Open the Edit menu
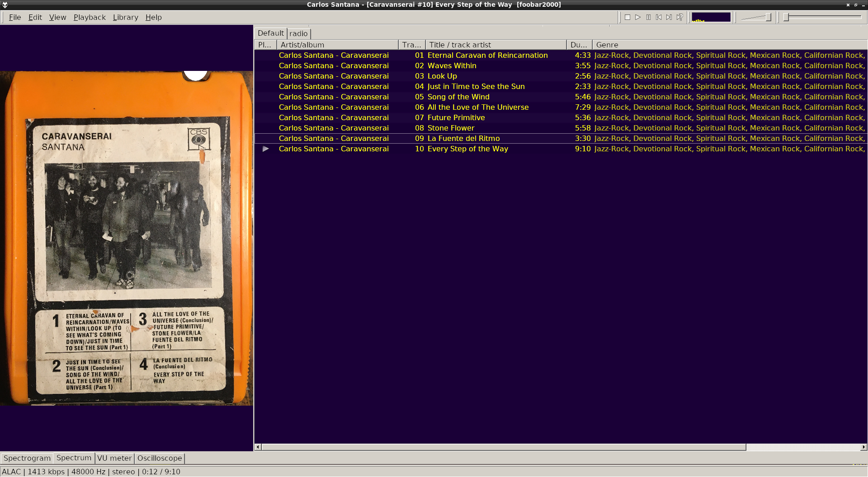The width and height of the screenshot is (868, 477). pos(35,17)
